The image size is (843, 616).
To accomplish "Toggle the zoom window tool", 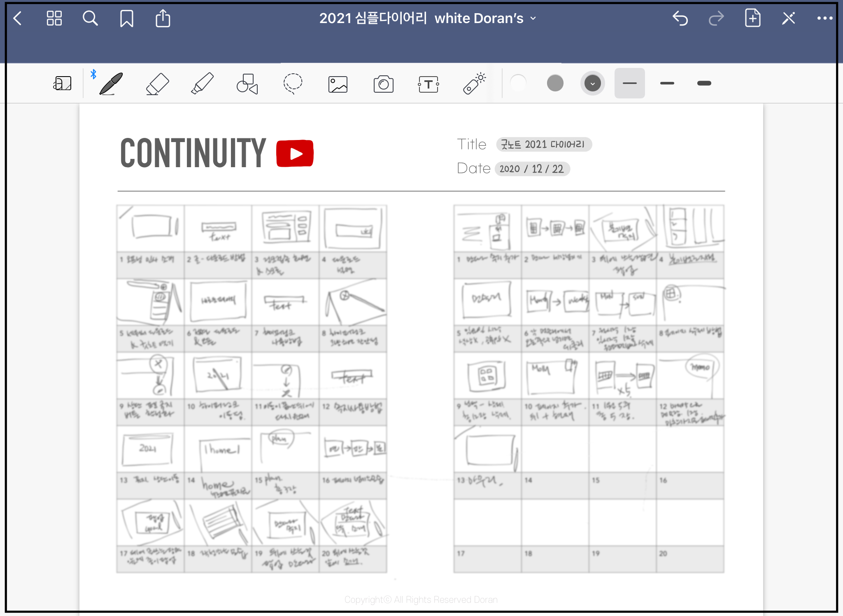I will click(x=62, y=84).
